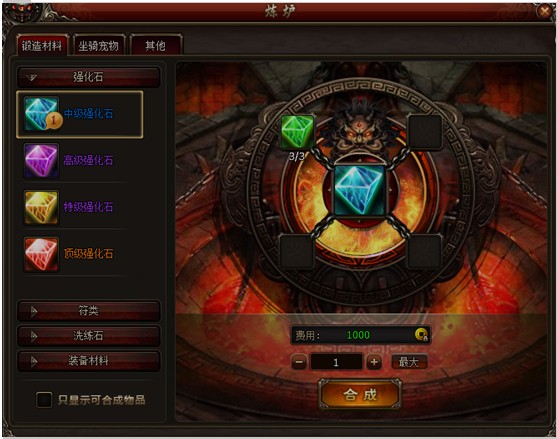Expand the 洗练石 category
Image resolution: width=557 pixels, height=439 pixels.
[89, 336]
